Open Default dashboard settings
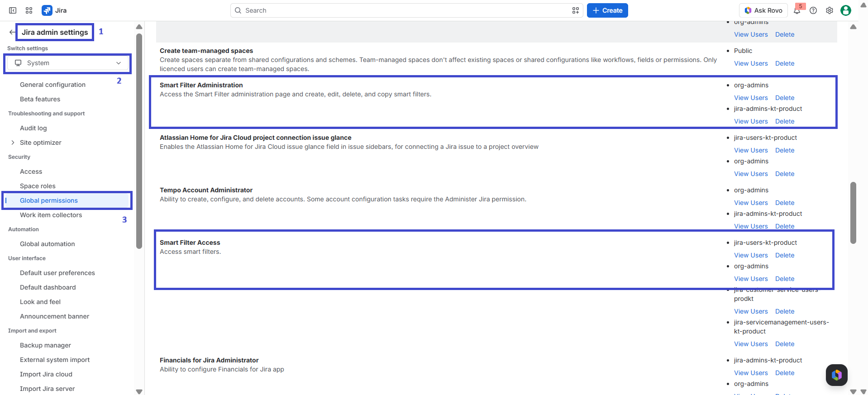 [48, 287]
